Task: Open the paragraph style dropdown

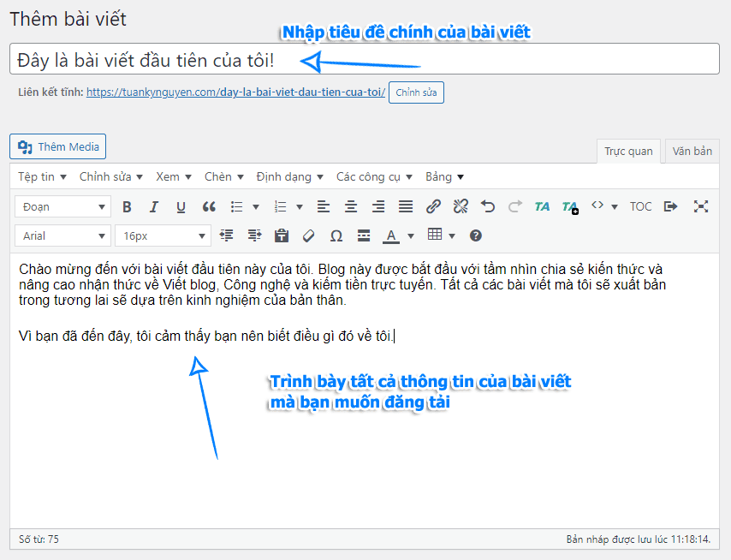Action: pyautogui.click(x=62, y=206)
